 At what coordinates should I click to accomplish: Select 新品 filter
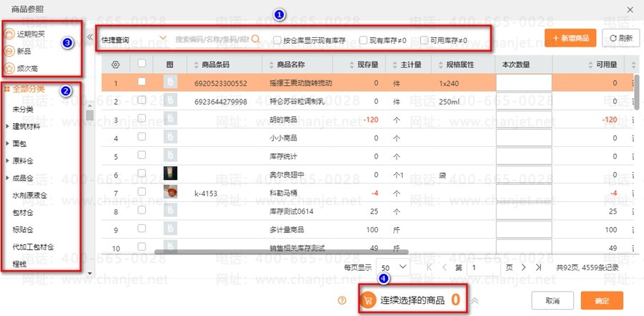24,52
